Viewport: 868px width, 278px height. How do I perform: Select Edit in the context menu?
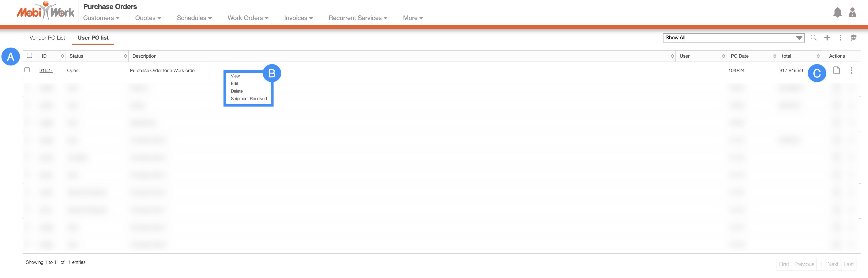(x=234, y=84)
